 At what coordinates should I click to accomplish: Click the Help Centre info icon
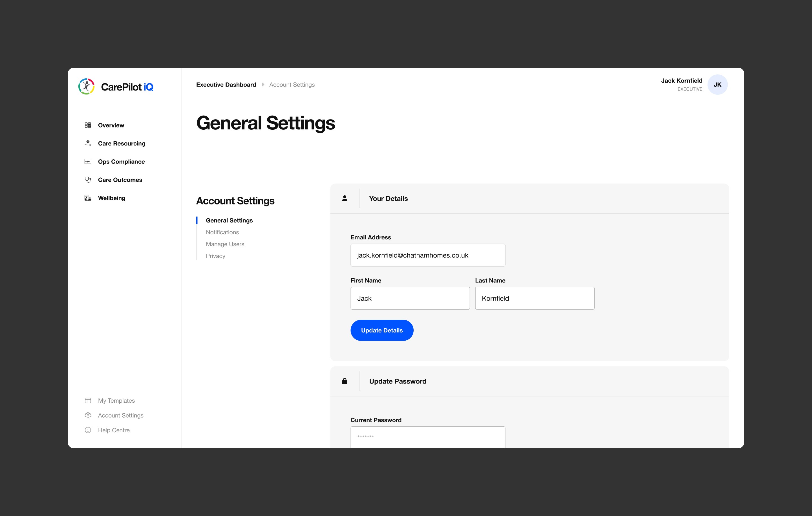(x=88, y=430)
